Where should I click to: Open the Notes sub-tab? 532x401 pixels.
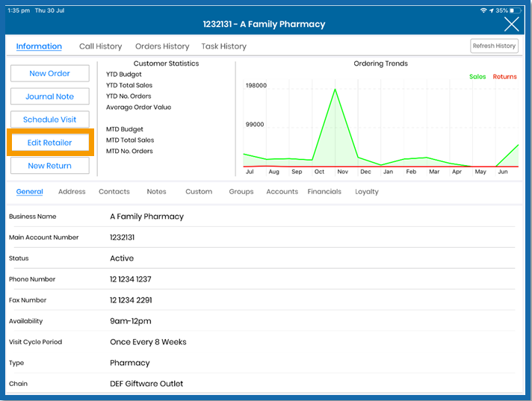[x=156, y=191]
